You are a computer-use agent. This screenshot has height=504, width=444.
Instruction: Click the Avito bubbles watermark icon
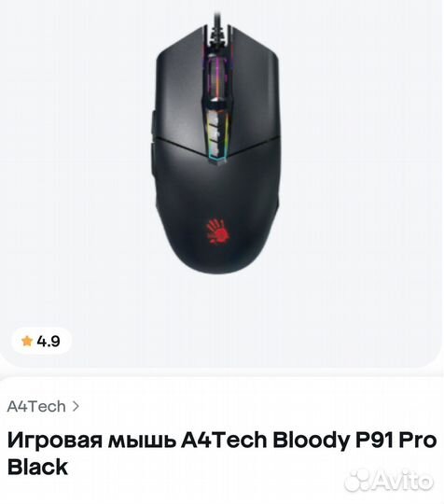pyautogui.click(x=358, y=481)
